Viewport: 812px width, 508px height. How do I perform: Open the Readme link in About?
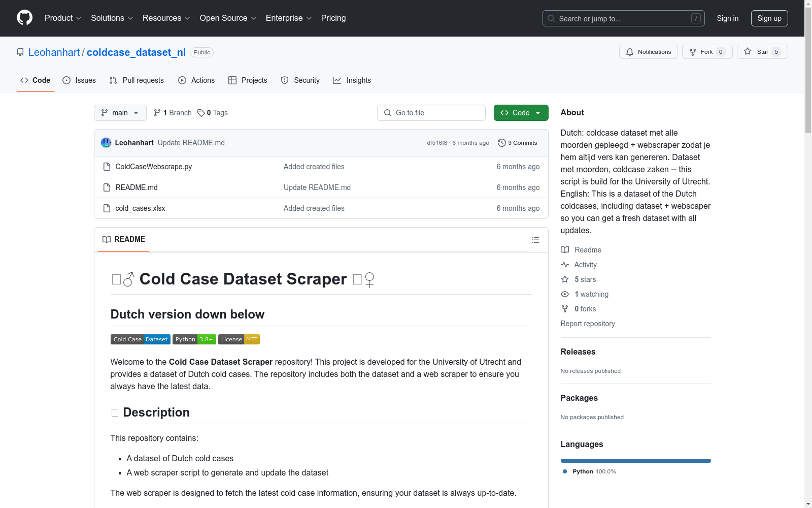click(581, 250)
